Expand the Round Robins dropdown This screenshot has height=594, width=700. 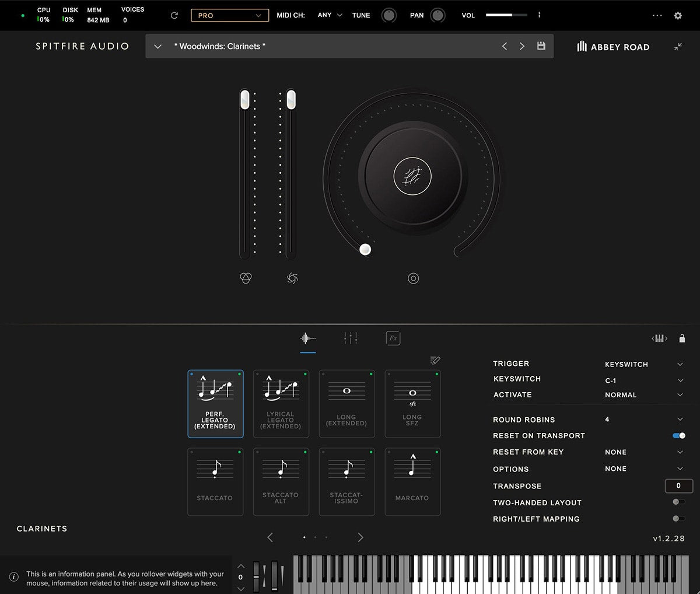pyautogui.click(x=680, y=420)
